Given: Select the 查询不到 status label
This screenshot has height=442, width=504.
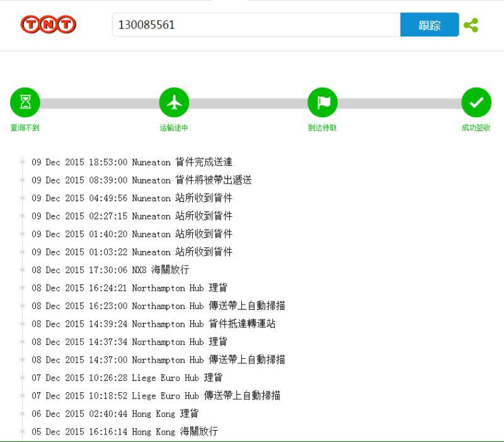Looking at the screenshot, I should click(x=25, y=128).
